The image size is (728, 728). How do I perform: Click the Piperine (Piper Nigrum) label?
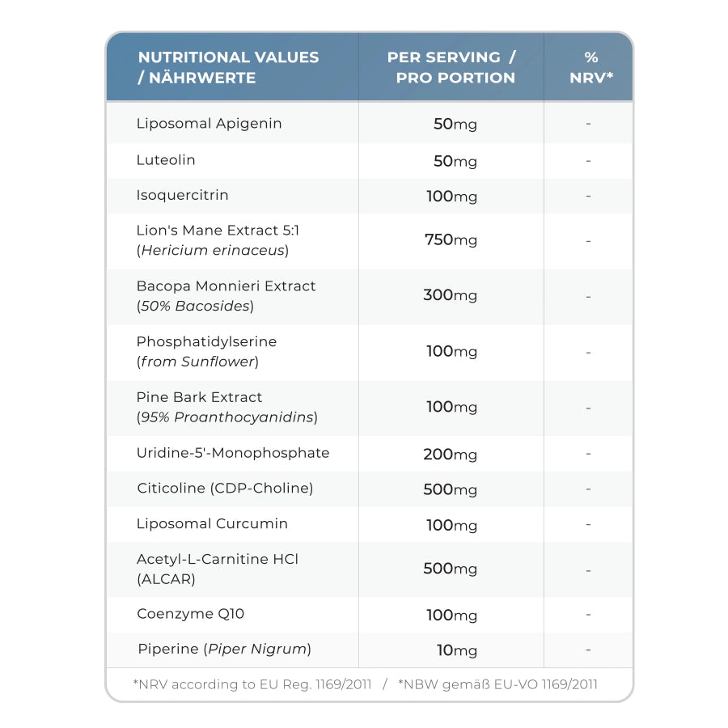click(224, 649)
